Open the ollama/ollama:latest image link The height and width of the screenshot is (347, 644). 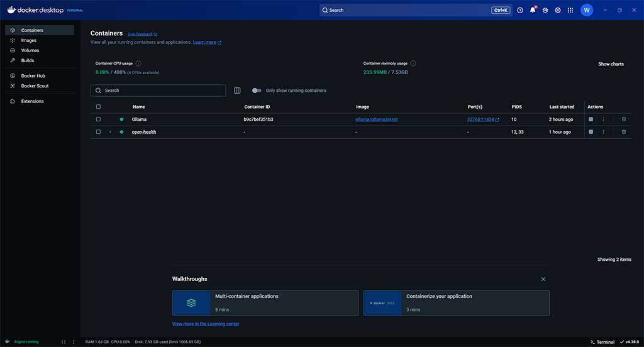(x=376, y=119)
